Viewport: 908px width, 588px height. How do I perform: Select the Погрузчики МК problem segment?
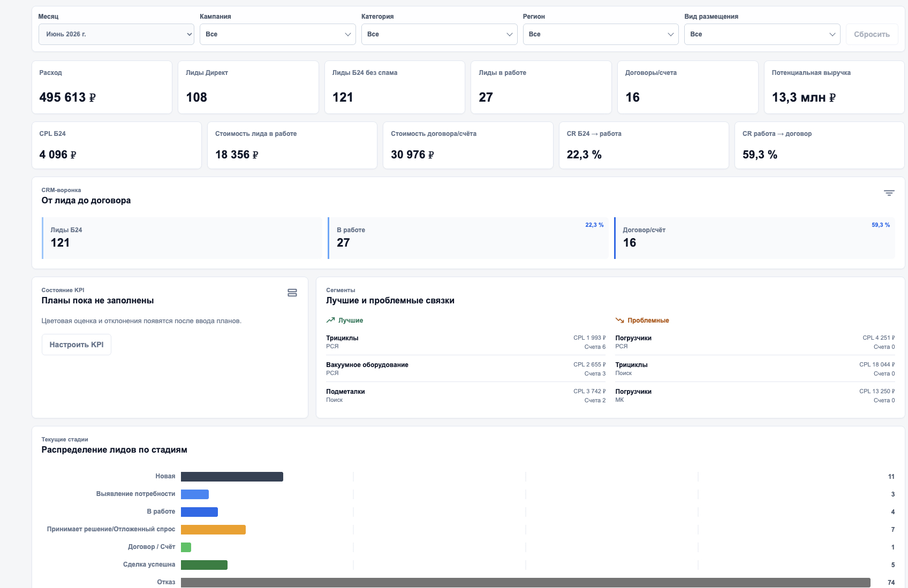755,395
